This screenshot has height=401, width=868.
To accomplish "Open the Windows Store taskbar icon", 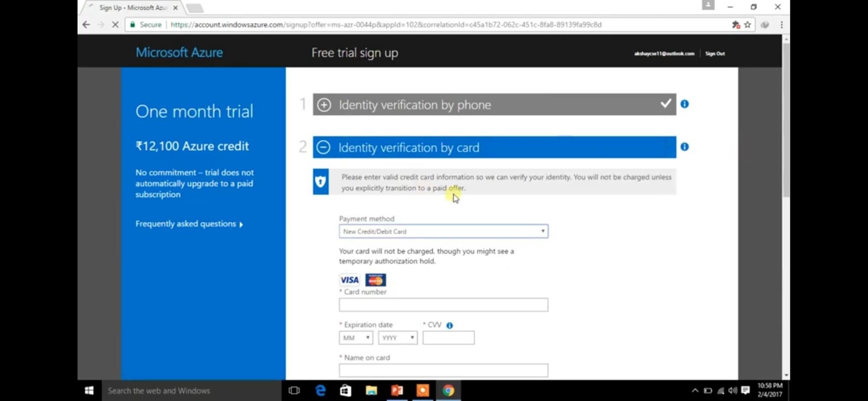I will pyautogui.click(x=346, y=391).
